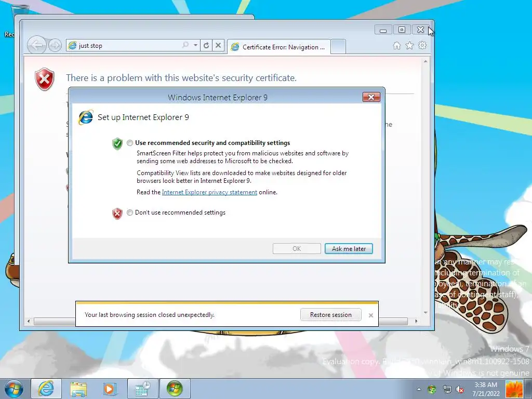Click the IE icon in the address bar
The width and height of the screenshot is (532, 399).
pyautogui.click(x=72, y=45)
